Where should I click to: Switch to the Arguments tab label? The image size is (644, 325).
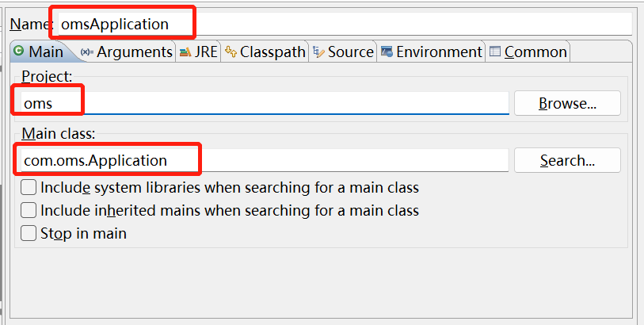point(134,52)
